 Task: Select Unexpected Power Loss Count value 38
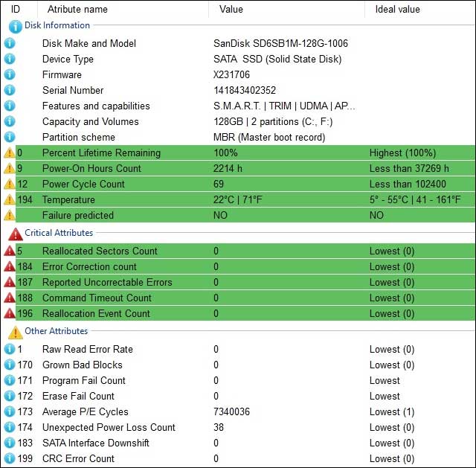(219, 427)
